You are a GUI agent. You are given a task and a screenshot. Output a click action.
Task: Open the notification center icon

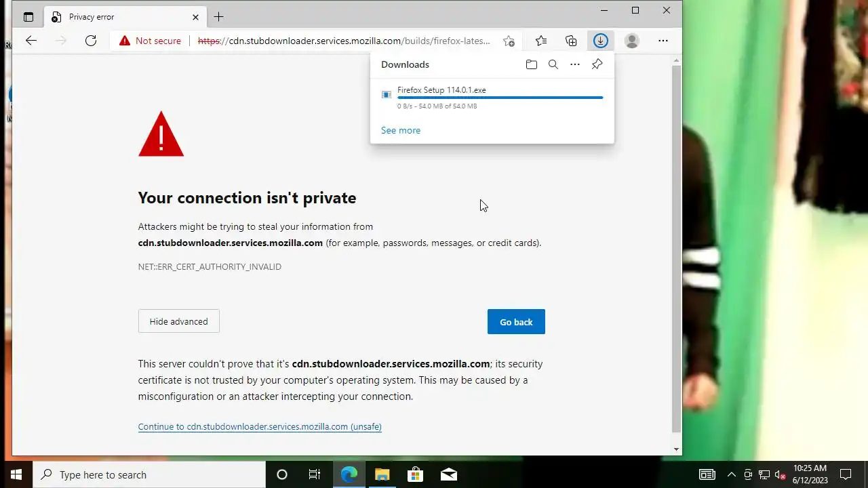[846, 474]
